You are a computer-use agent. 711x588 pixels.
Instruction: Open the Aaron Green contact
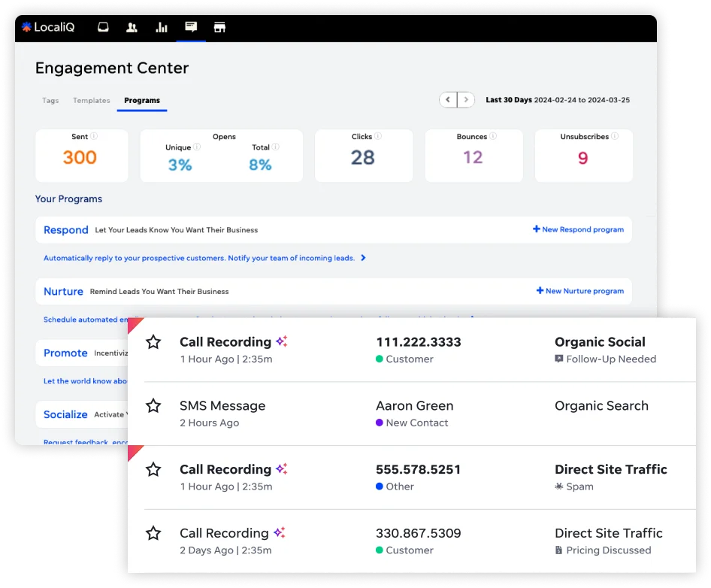tap(414, 405)
